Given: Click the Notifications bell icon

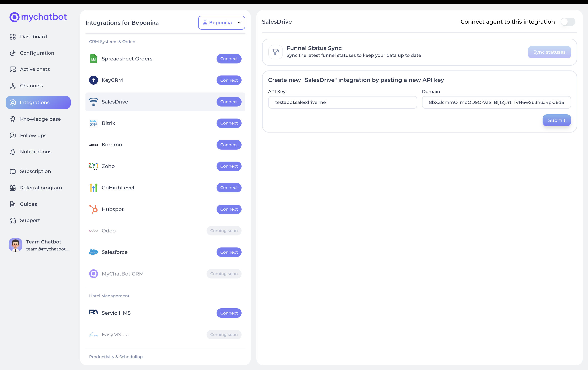Looking at the screenshot, I should (x=13, y=152).
